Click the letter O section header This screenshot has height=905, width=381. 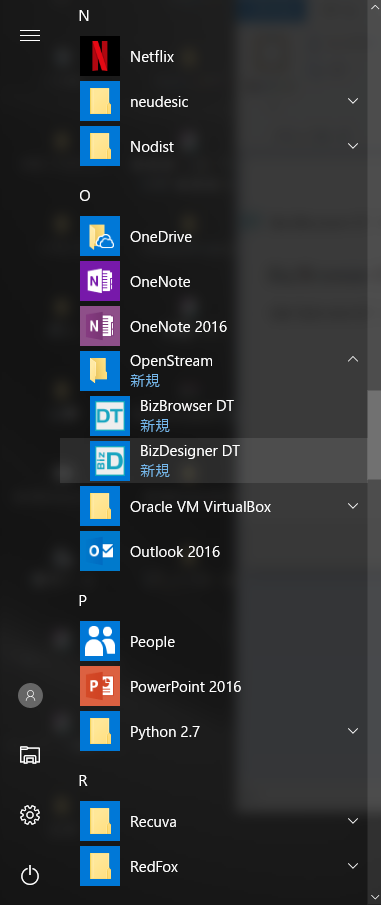click(x=85, y=196)
